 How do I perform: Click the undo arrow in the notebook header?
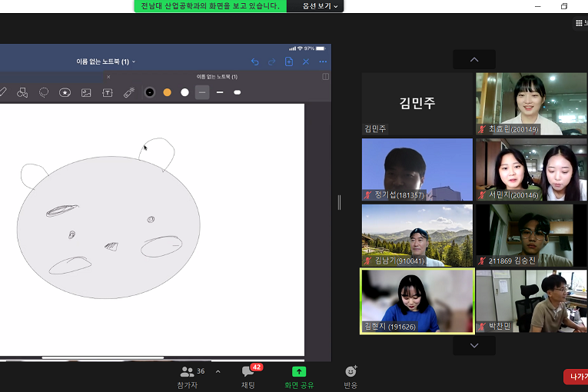coord(255,61)
